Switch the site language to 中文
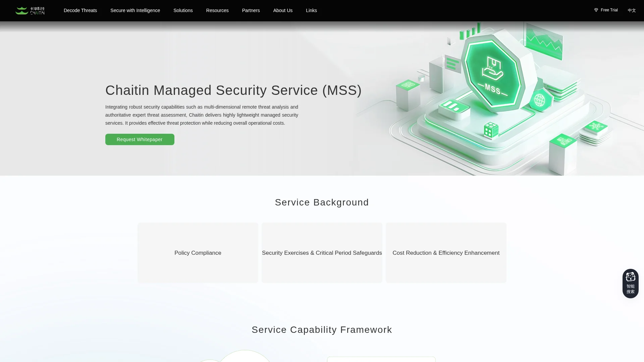Image resolution: width=644 pixels, height=362 pixels. (632, 10)
